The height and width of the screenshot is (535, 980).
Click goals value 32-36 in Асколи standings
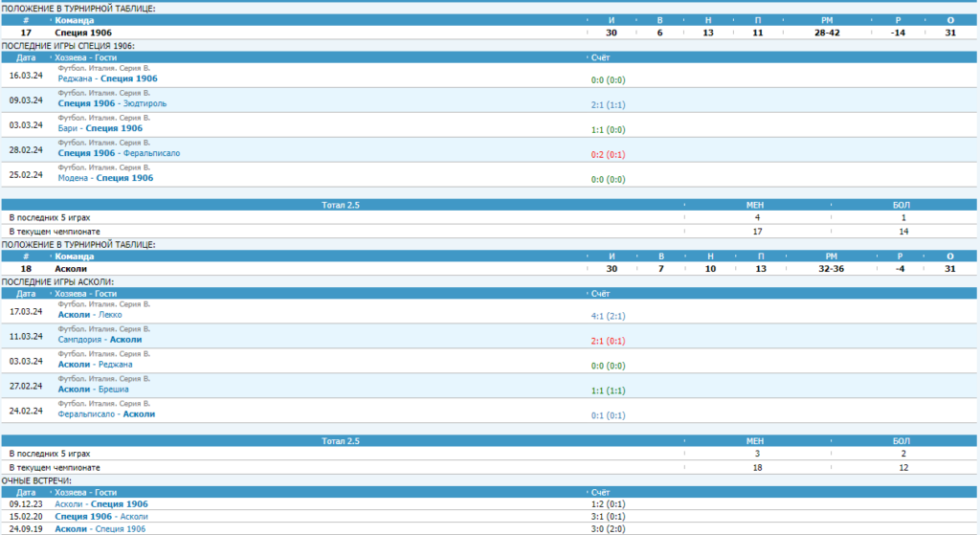click(832, 269)
